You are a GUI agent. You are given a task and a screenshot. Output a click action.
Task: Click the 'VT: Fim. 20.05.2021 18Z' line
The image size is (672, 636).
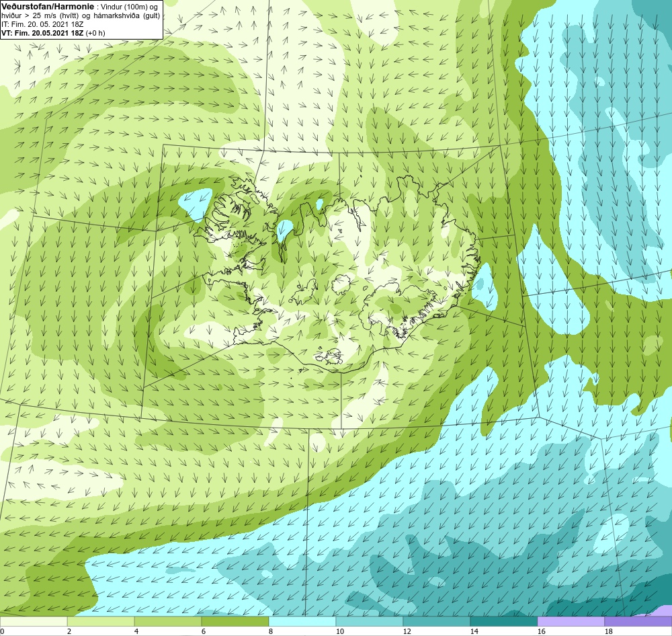tap(42, 33)
